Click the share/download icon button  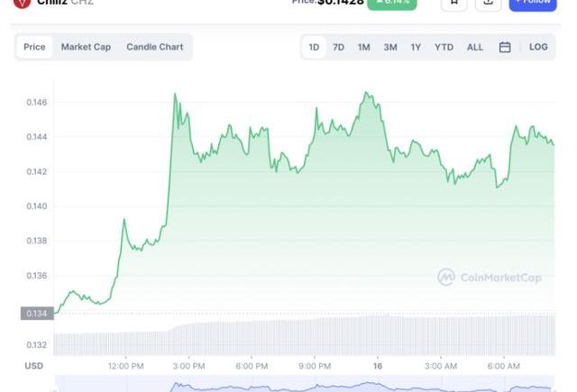tap(488, 3)
